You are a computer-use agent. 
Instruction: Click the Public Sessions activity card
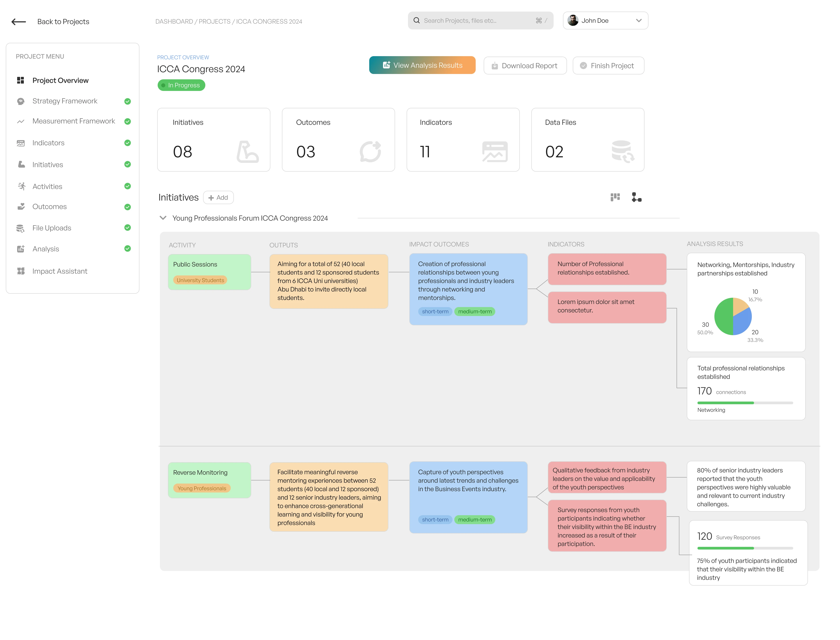pyautogui.click(x=210, y=272)
